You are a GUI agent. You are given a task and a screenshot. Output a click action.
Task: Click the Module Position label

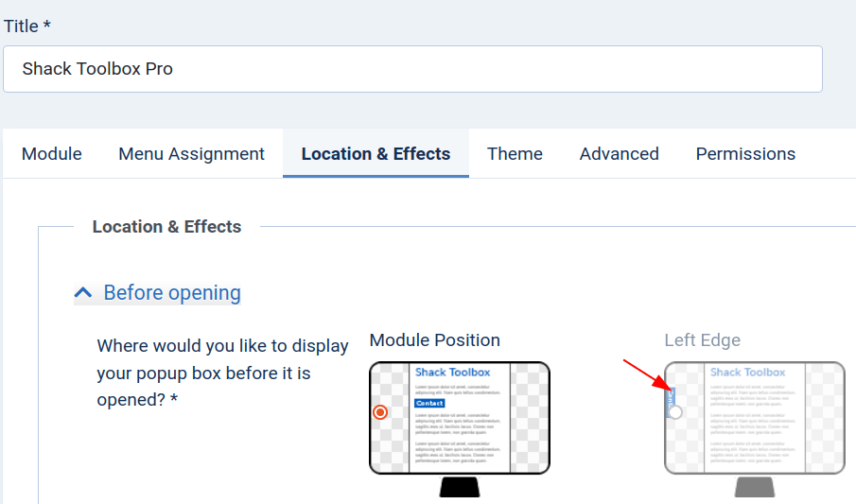(434, 340)
